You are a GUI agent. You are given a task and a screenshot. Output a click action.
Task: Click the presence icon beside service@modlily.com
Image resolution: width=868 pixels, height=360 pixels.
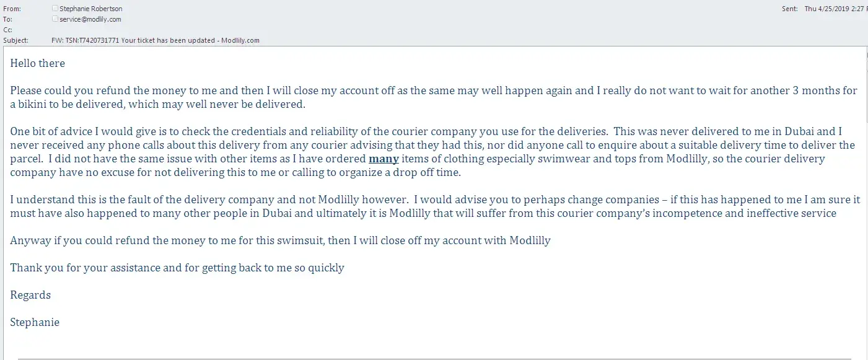[55, 19]
